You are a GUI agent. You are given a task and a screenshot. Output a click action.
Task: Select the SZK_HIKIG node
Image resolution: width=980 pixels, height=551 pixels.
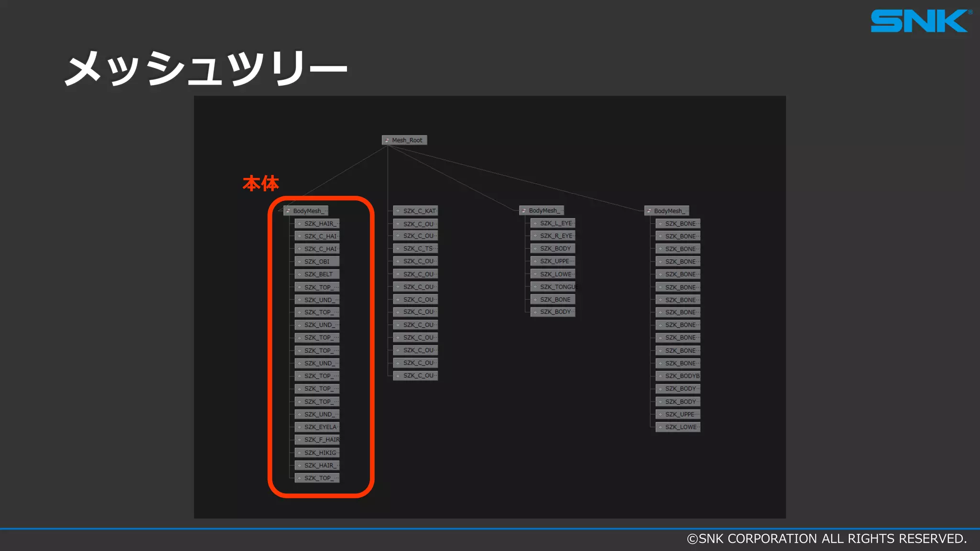coord(320,452)
